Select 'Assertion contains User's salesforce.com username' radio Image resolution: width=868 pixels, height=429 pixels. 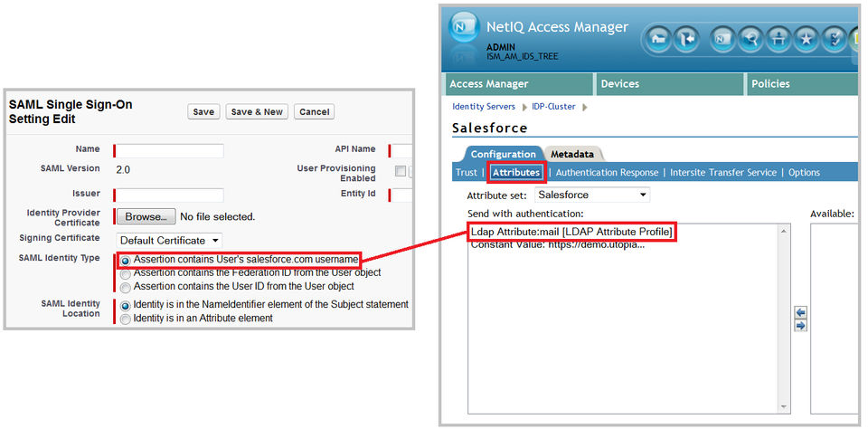pos(126,260)
